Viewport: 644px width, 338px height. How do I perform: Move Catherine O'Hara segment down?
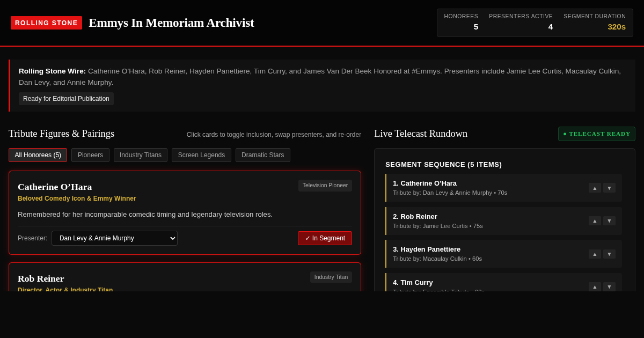point(609,188)
